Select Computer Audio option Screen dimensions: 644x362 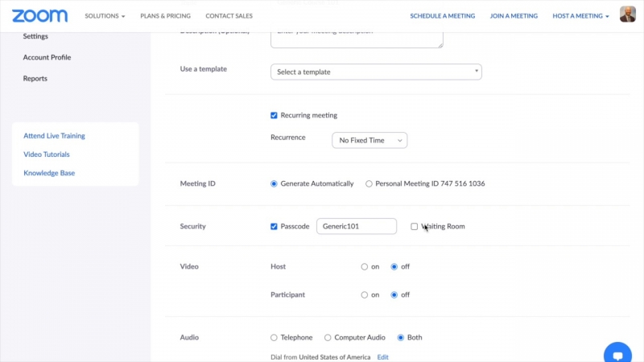tap(328, 338)
